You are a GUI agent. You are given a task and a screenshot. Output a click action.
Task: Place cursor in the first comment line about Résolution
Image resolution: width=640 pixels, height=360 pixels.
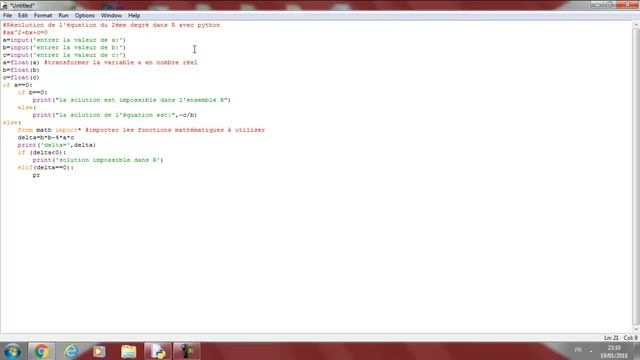pyautogui.click(x=111, y=25)
